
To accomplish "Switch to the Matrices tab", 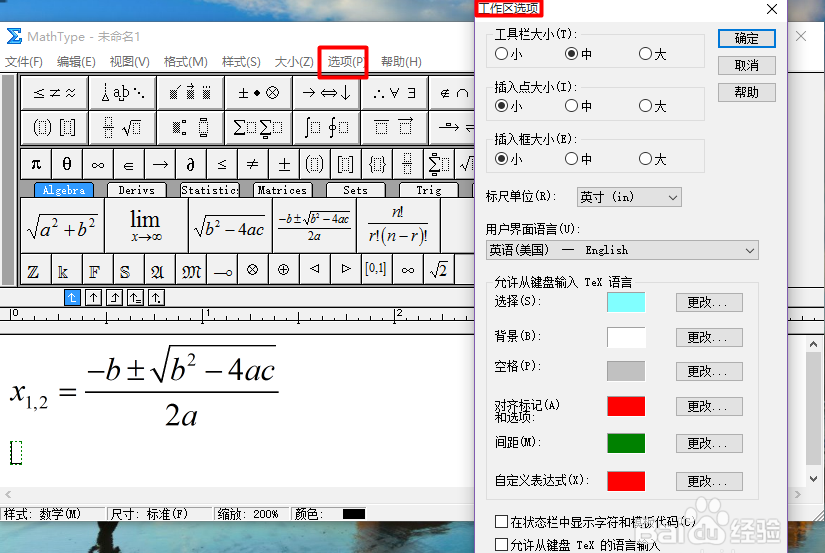I will [x=281, y=190].
